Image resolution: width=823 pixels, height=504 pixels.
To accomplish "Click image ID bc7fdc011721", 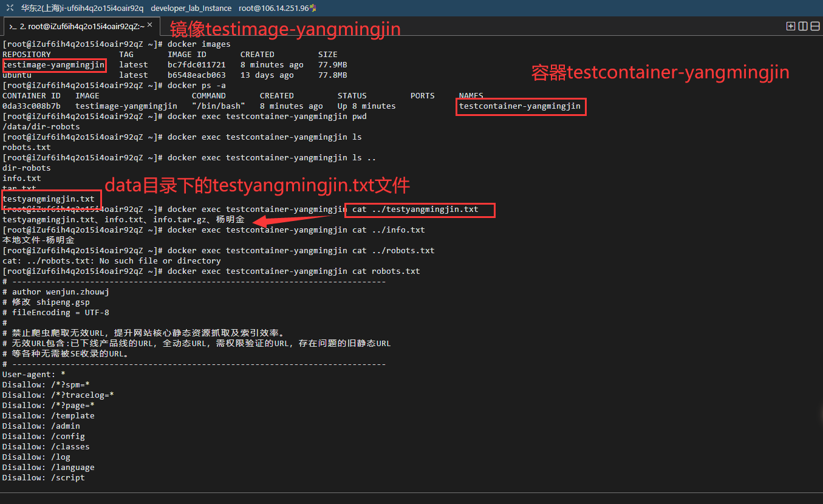I will click(x=197, y=65).
